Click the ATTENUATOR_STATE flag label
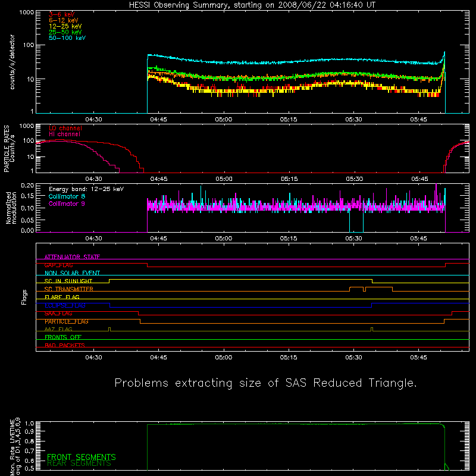Viewport: 476px width, 476px height. [72, 257]
